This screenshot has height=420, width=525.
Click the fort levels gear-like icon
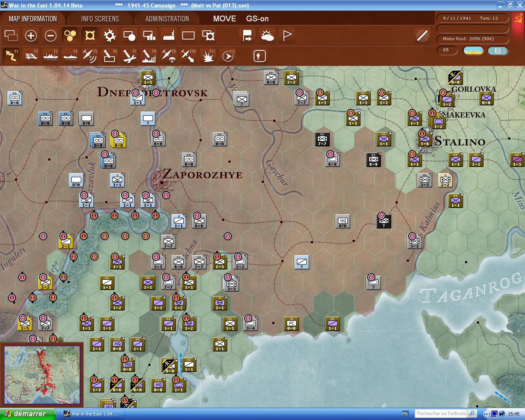110,36
